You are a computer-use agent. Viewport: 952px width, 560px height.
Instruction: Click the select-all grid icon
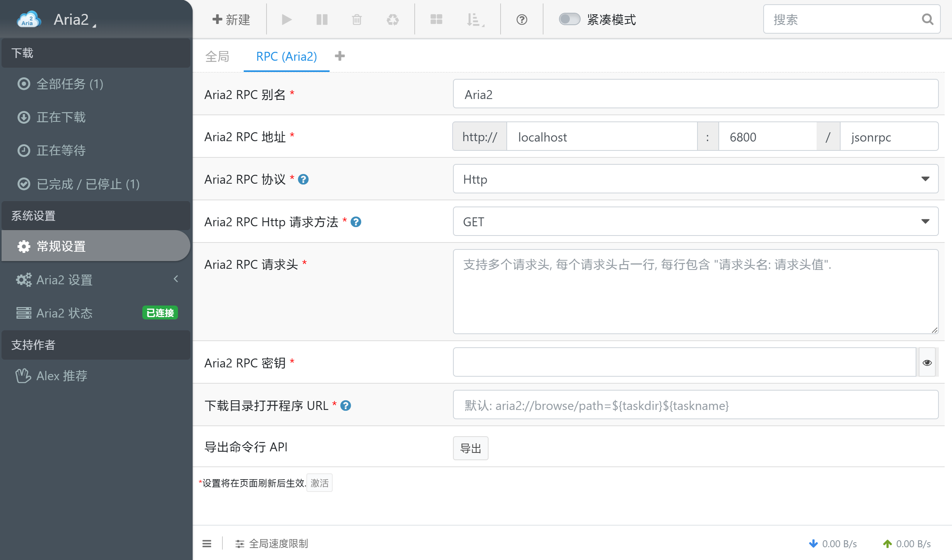[x=436, y=19]
